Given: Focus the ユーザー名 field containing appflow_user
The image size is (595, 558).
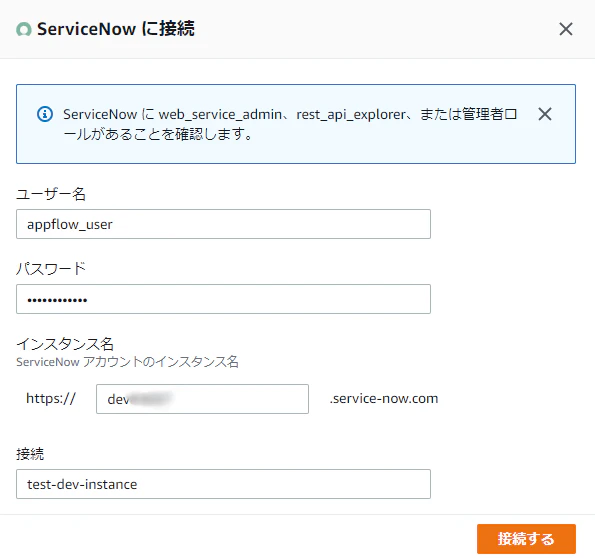Looking at the screenshot, I should point(223,224).
